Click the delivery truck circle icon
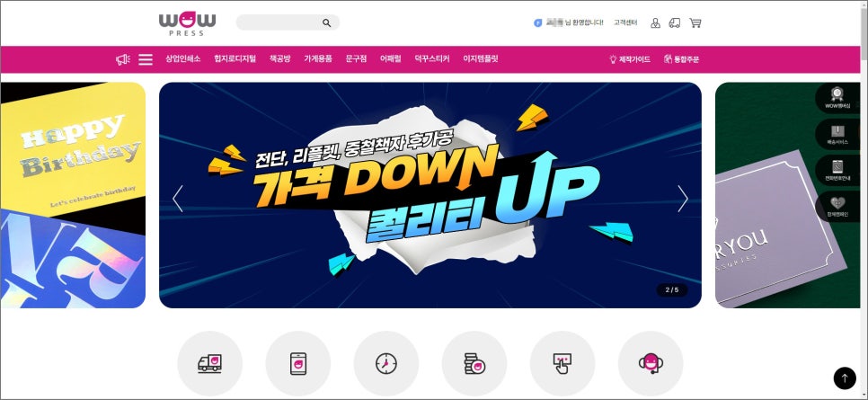Image resolution: width=868 pixels, height=400 pixels. (x=209, y=363)
